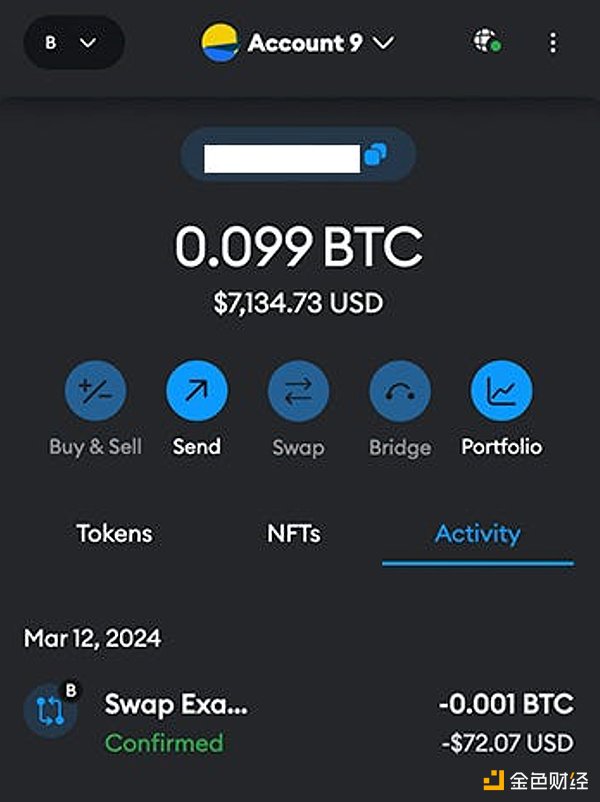Open the network selector dropdown labeled B
The image size is (600, 802).
pyautogui.click(x=72, y=44)
